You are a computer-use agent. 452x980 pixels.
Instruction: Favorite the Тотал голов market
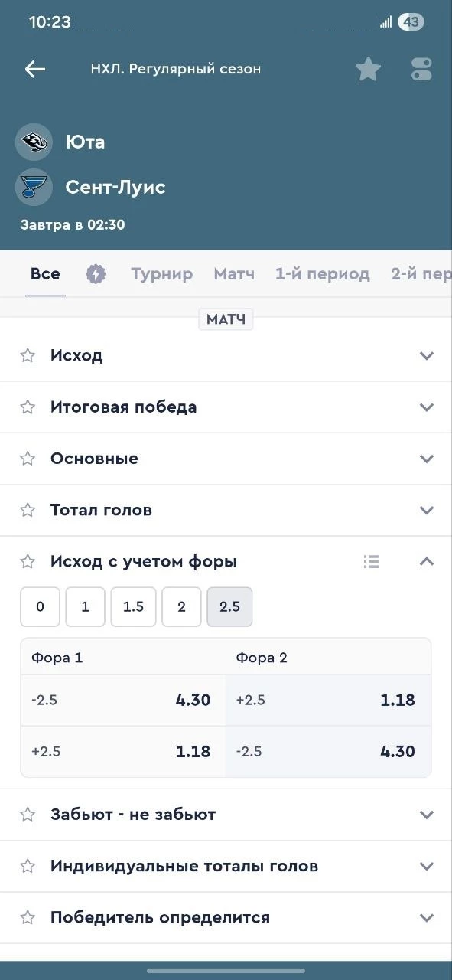coord(28,510)
